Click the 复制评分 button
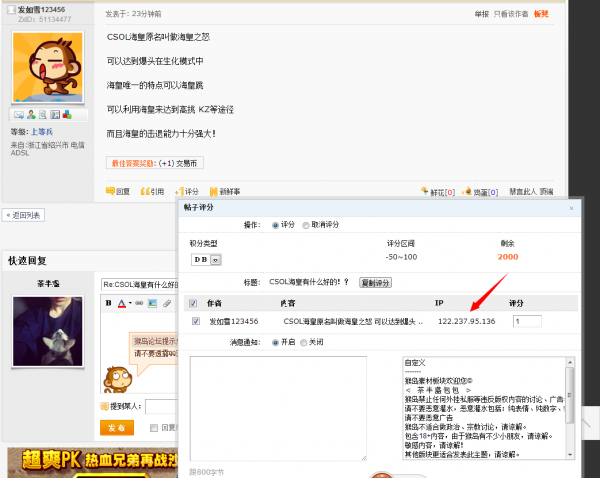The width and height of the screenshot is (600, 478). click(x=375, y=283)
